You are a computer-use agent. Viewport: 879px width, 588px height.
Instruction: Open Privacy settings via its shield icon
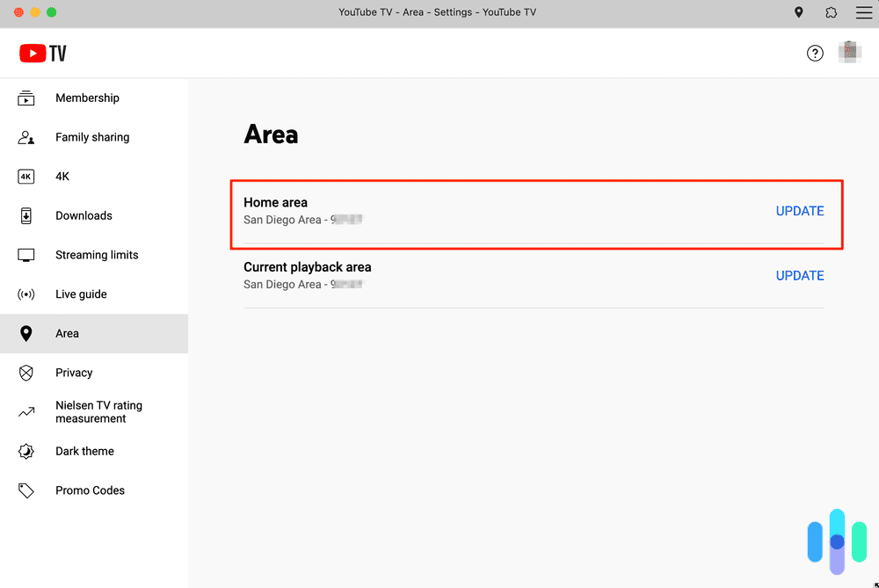pos(25,372)
